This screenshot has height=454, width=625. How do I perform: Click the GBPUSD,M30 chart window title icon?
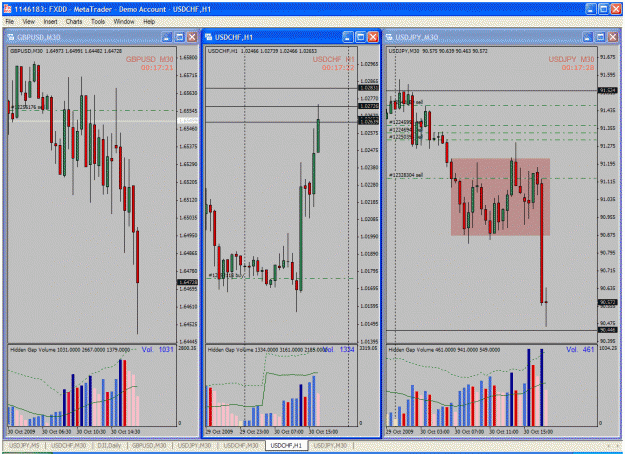(x=11, y=37)
